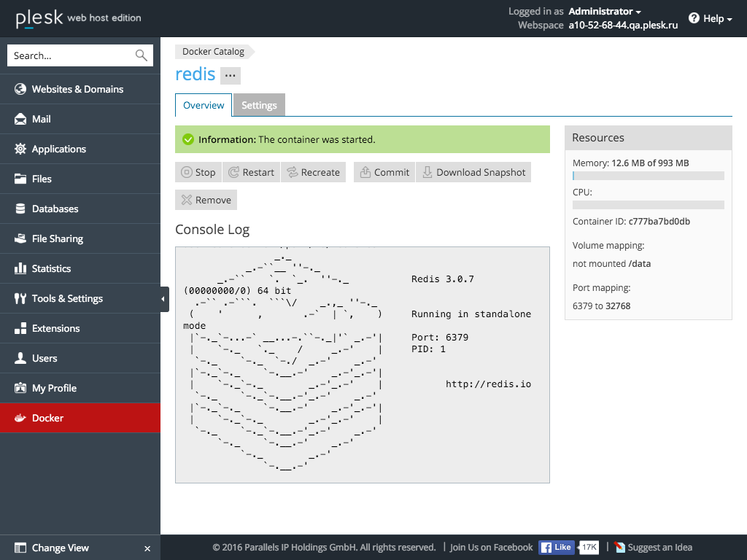Switch to the Settings tab
This screenshot has width=747, height=560.
pos(259,105)
